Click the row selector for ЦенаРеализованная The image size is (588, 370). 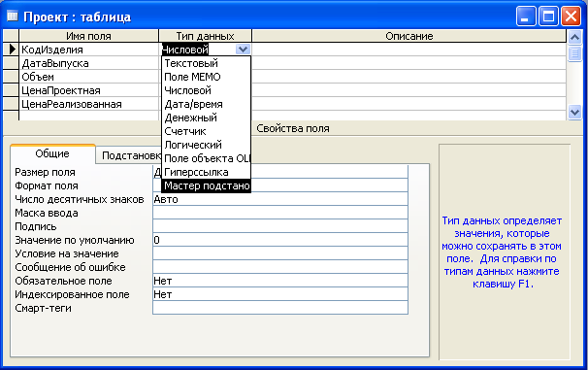click(11, 104)
